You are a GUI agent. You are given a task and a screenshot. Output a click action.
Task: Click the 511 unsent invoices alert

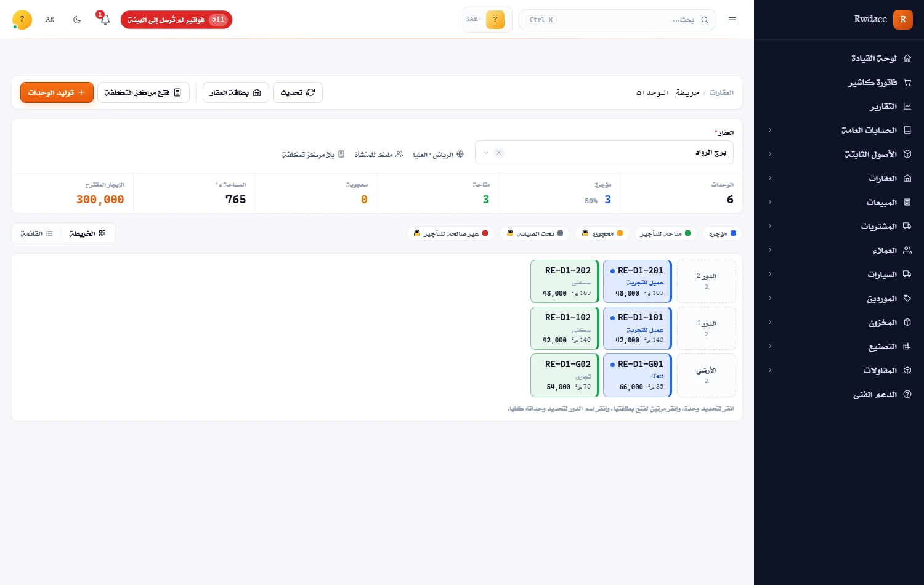(x=176, y=20)
